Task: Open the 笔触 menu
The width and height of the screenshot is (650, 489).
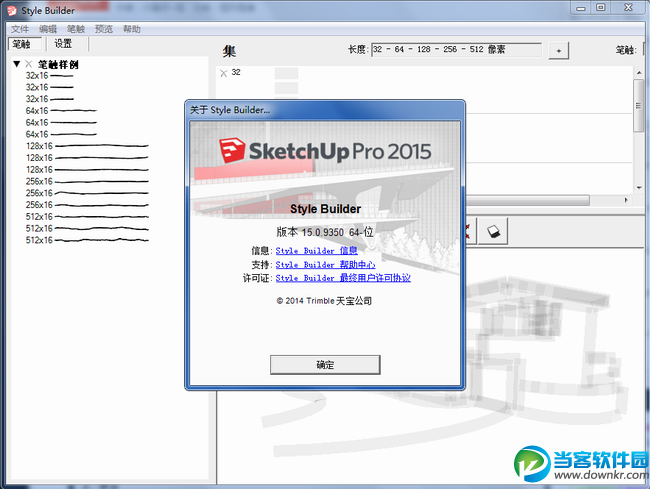Action: pos(76,29)
